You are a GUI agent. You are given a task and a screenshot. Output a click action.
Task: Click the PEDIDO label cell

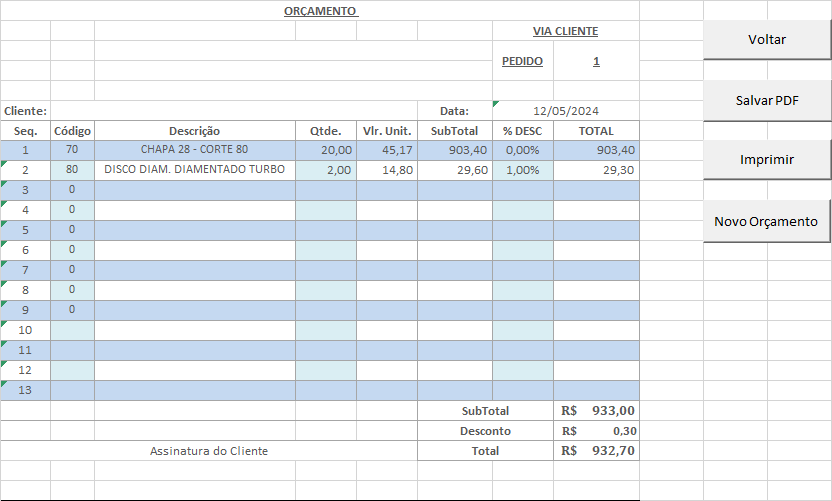[523, 61]
